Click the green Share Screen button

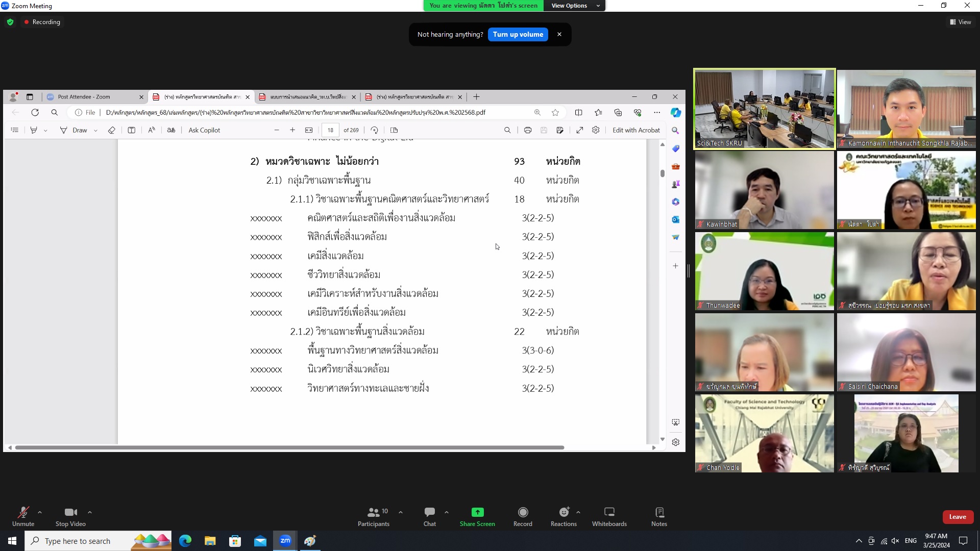coord(477,516)
